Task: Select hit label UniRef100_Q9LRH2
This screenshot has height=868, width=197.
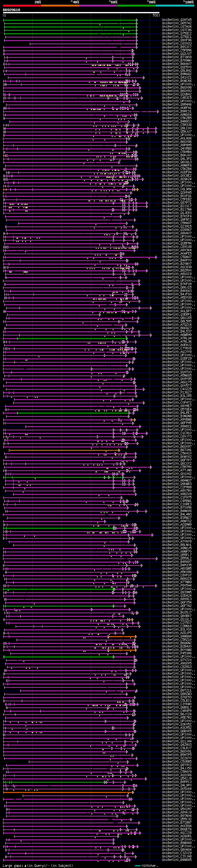Action: 177,71
